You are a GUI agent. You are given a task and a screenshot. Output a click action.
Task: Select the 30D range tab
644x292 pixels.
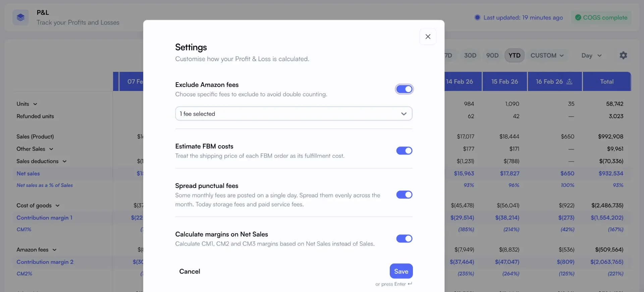pos(470,55)
